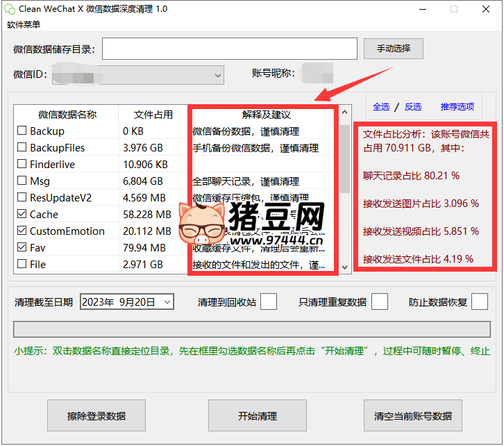Check the BackupFiles checkbox

tap(22, 147)
